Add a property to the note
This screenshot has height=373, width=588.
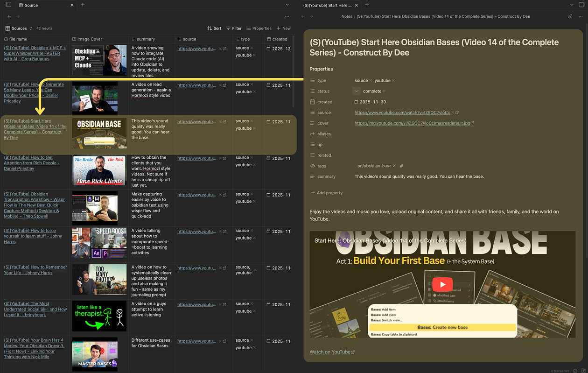[326, 193]
